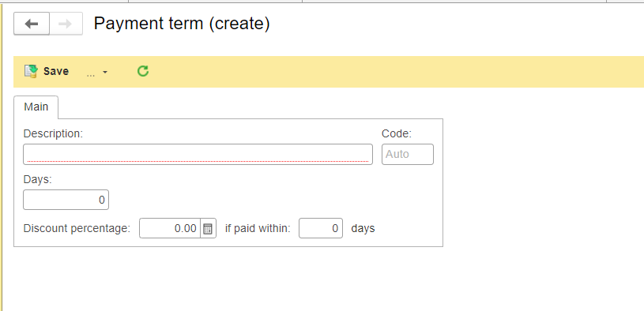This screenshot has width=644, height=311.
Task: Click the Save document icon
Action: point(31,71)
